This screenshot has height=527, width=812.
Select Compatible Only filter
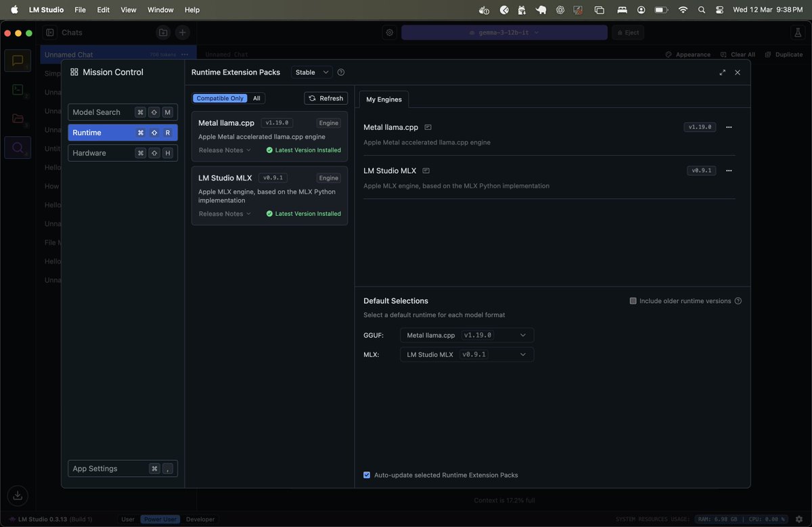pos(220,98)
